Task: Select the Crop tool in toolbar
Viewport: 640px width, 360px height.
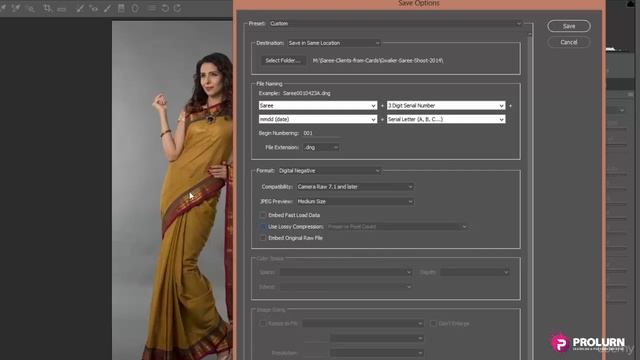Action: pyautogui.click(x=47, y=8)
